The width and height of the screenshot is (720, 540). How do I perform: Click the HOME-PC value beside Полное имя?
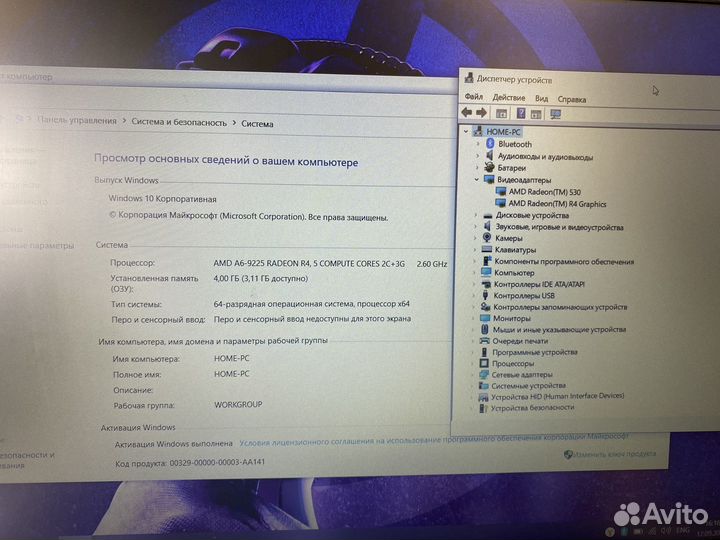[231, 374]
